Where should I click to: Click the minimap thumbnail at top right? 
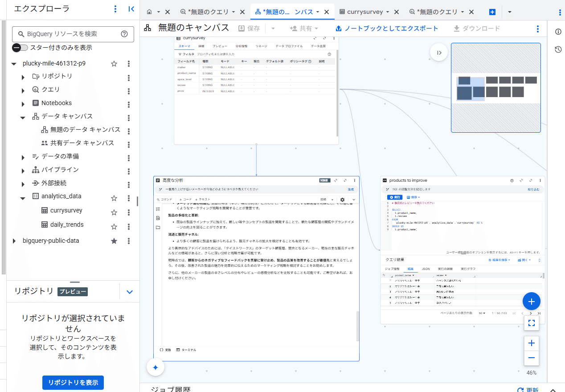(495, 87)
